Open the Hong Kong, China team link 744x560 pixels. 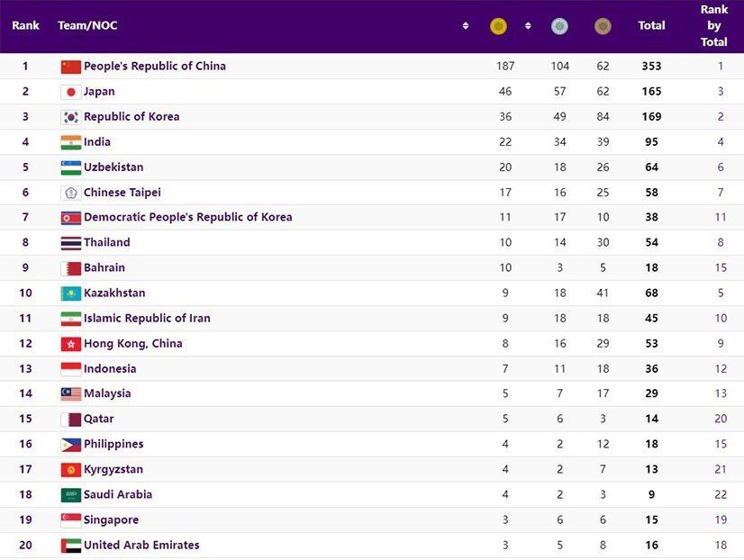(133, 344)
